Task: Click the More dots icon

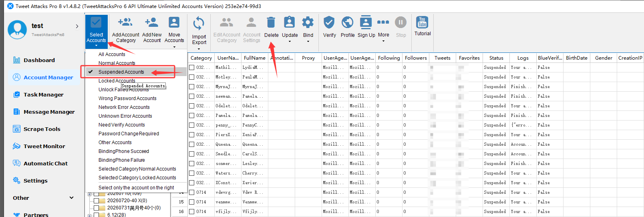Action: click(x=383, y=22)
